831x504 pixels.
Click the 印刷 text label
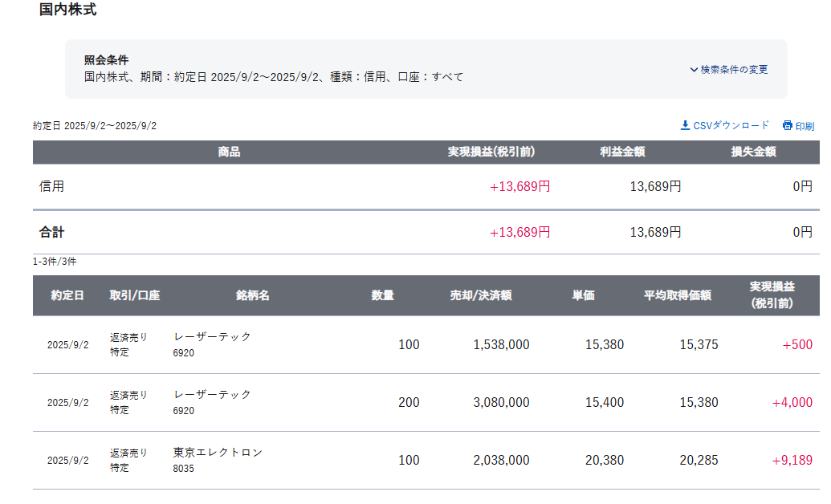(x=805, y=126)
